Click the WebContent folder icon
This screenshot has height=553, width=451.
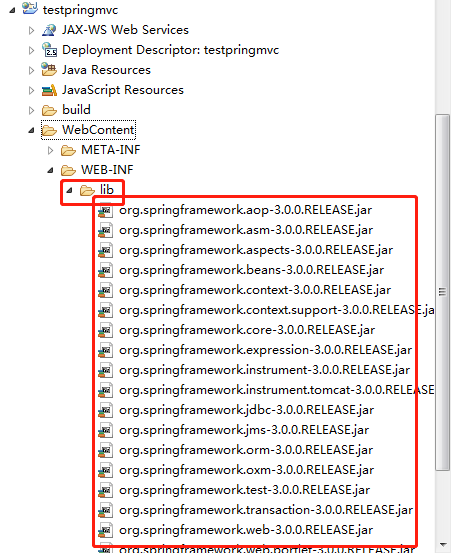coord(49,130)
